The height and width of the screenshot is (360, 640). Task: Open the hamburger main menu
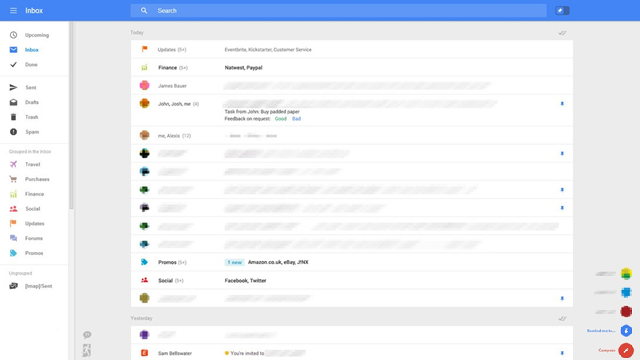(13, 11)
